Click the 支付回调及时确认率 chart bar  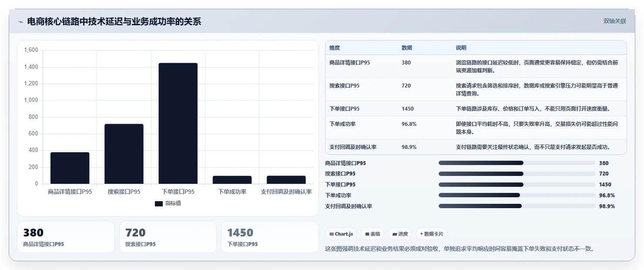coord(286,180)
